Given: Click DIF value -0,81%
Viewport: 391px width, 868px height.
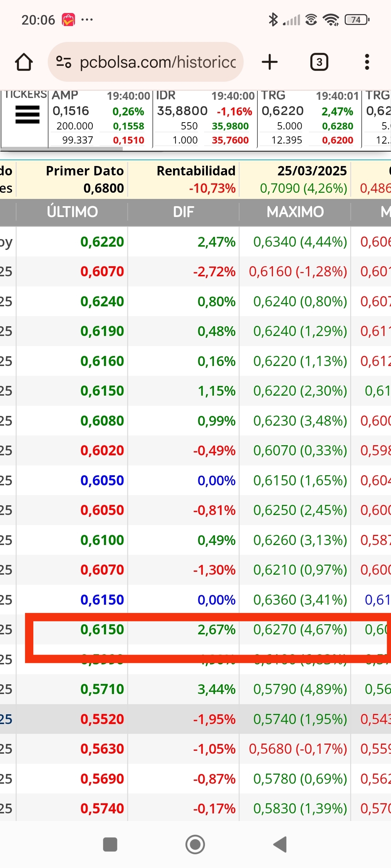Looking at the screenshot, I should point(214,510).
